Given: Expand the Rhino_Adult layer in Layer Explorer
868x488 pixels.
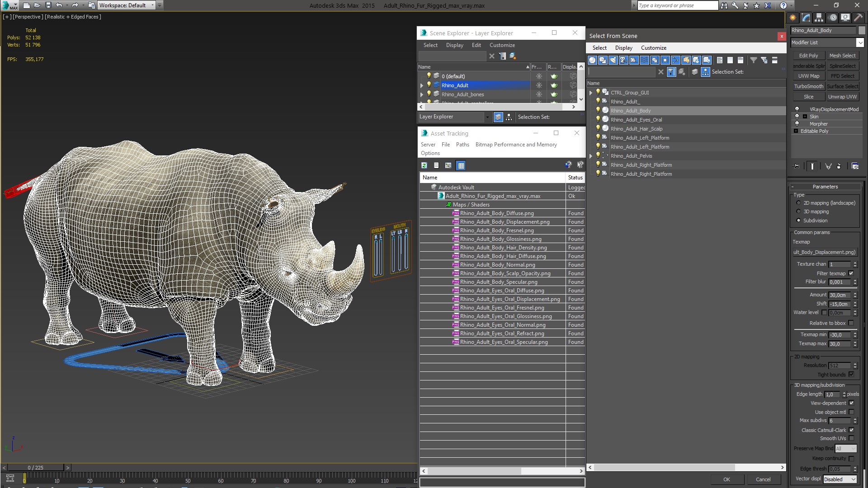Looking at the screenshot, I should click(422, 85).
